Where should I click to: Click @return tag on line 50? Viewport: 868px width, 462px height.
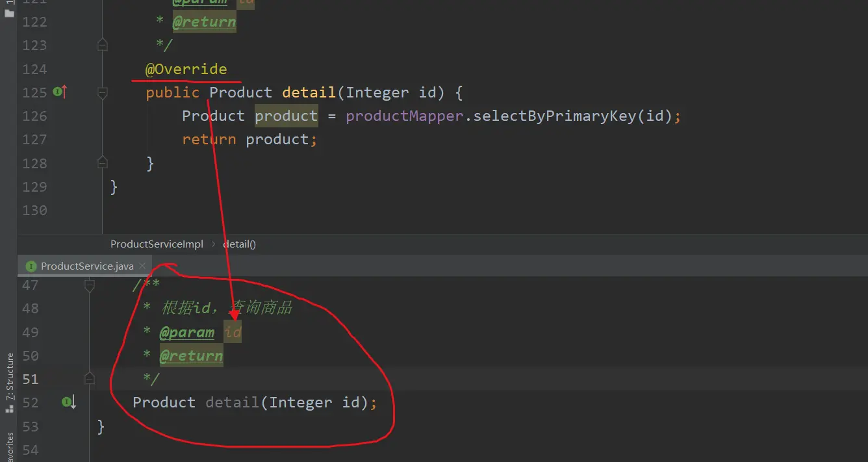pyautogui.click(x=192, y=356)
